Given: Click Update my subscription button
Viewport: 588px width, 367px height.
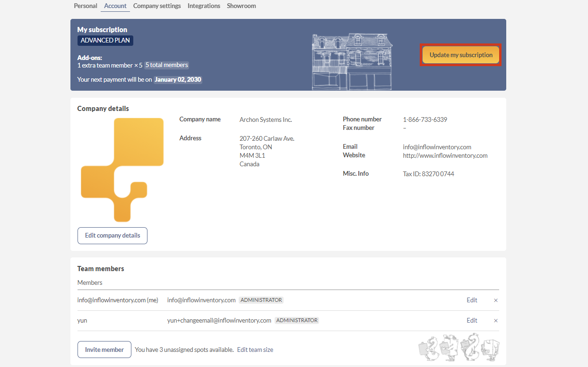Looking at the screenshot, I should click(x=461, y=55).
